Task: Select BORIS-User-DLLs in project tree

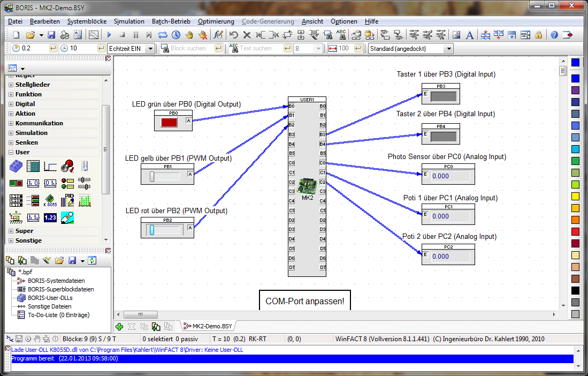Action: [x=50, y=298]
